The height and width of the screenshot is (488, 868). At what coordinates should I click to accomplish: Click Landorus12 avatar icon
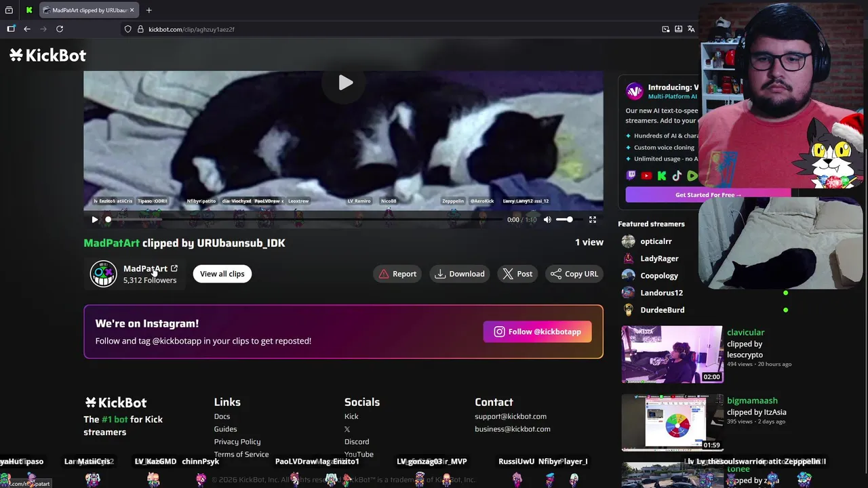coord(629,293)
